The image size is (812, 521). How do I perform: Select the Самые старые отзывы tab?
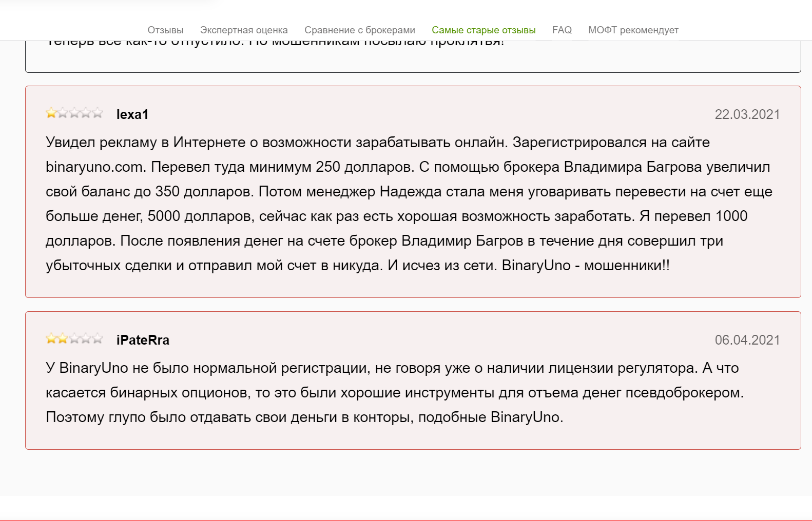484,30
